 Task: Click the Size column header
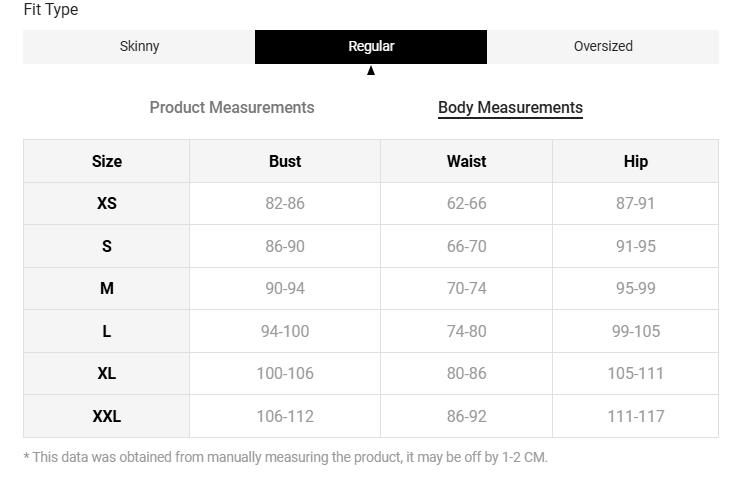point(107,161)
